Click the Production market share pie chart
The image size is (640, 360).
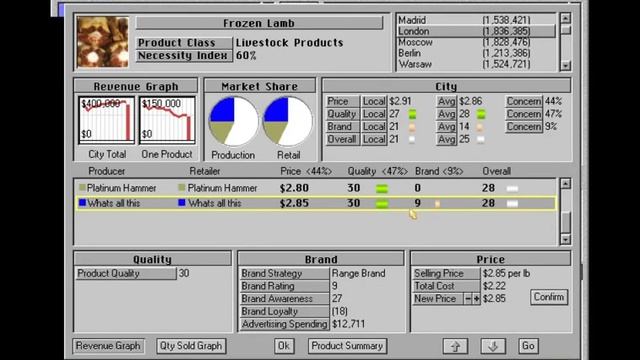point(233,122)
